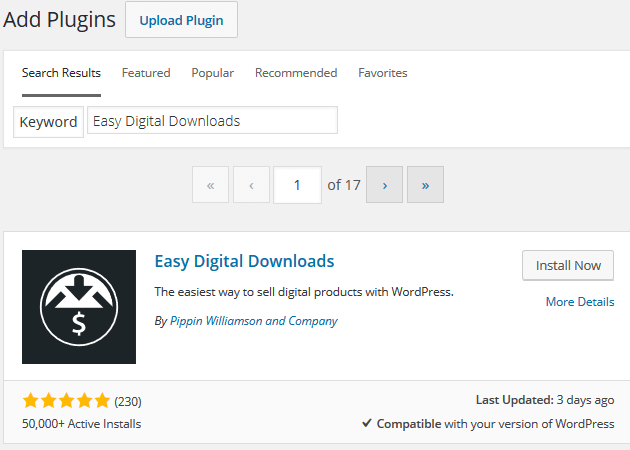The image size is (630, 450).
Task: Open the Featured plugins tab
Action: pos(146,73)
